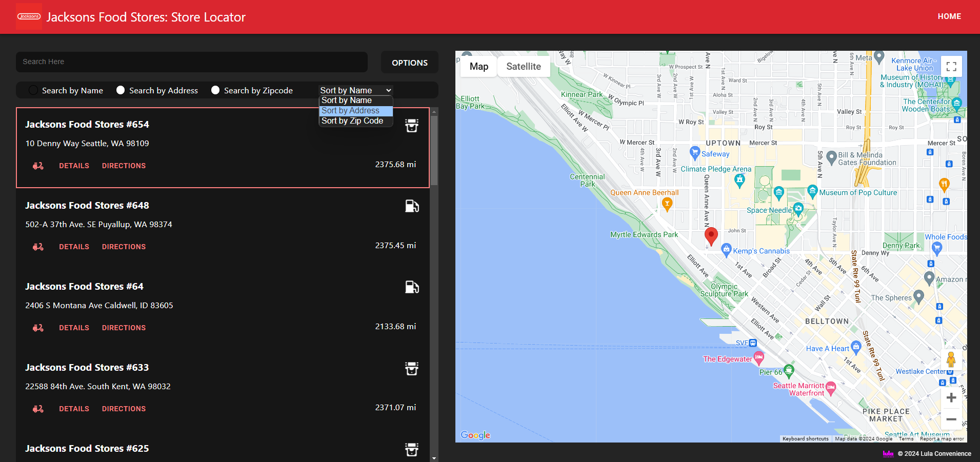
Task: Click the store list scrollbar thumb
Action: pyautogui.click(x=434, y=150)
